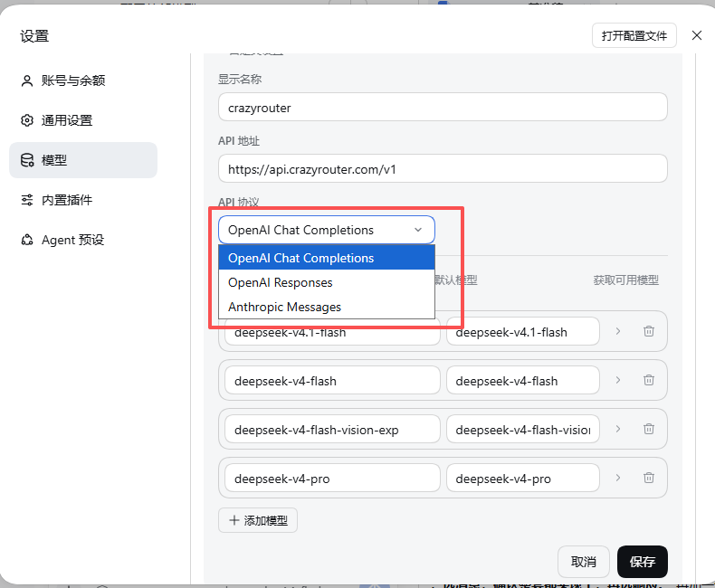Viewport: 715px width, 588px height.
Task: Click the deepseek-v4.1-flash display name field
Action: tap(522, 332)
